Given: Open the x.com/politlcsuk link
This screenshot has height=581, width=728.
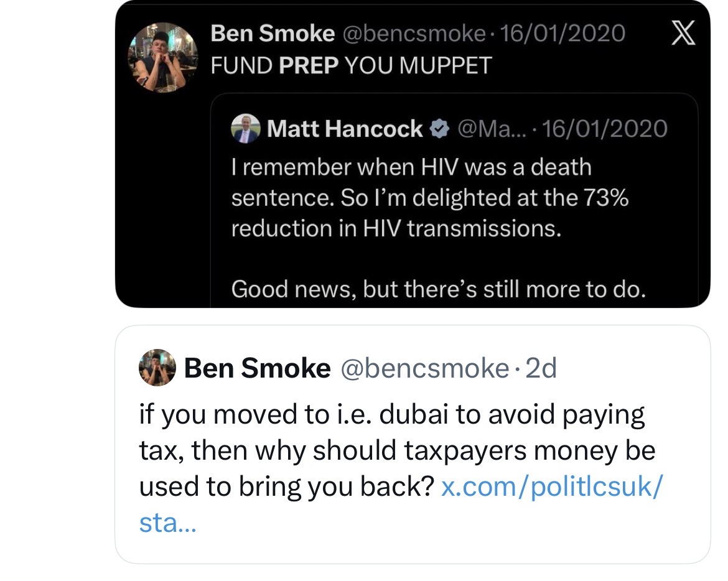Looking at the screenshot, I should click(x=551, y=486).
